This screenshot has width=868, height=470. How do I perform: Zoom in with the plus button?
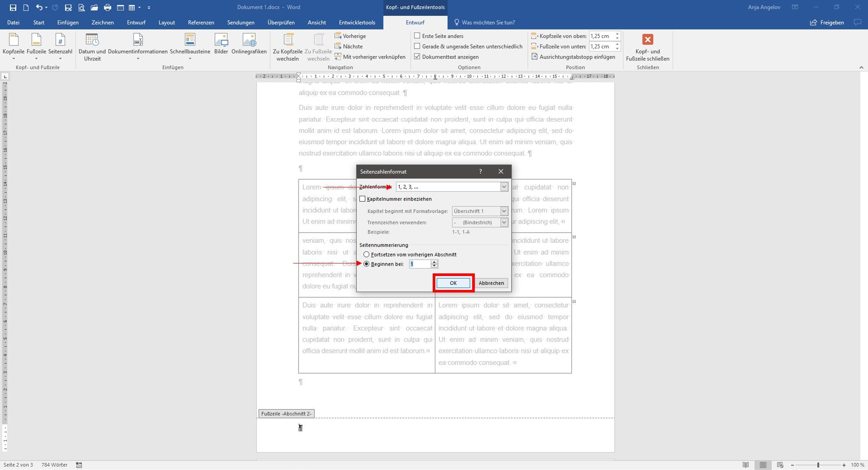844,465
